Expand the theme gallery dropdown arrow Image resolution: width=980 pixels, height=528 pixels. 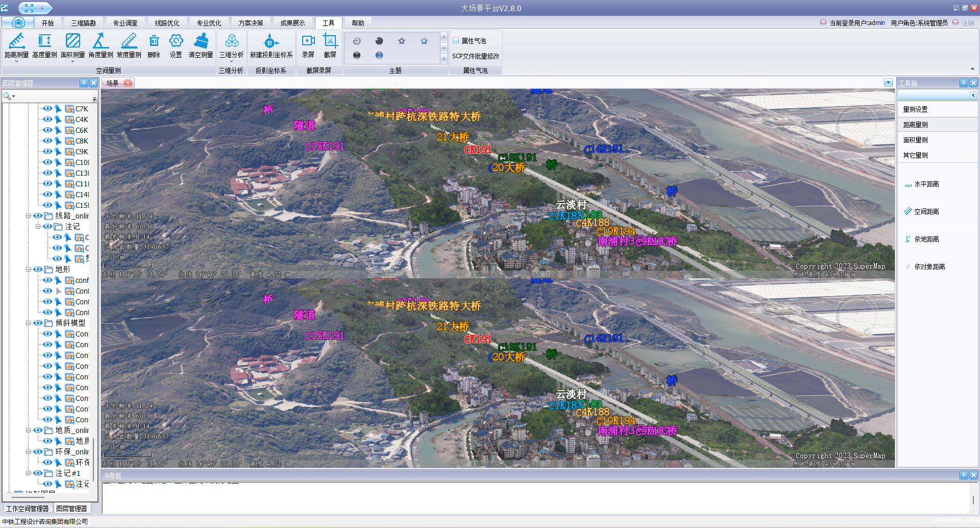click(x=444, y=59)
